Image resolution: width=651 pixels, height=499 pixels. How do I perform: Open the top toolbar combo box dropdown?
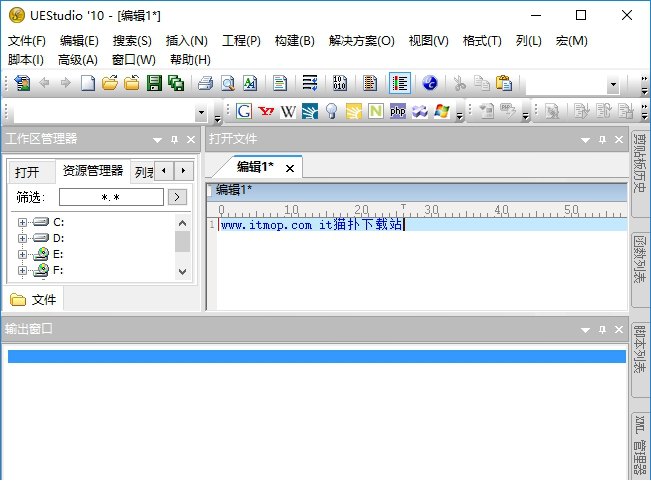(x=613, y=85)
